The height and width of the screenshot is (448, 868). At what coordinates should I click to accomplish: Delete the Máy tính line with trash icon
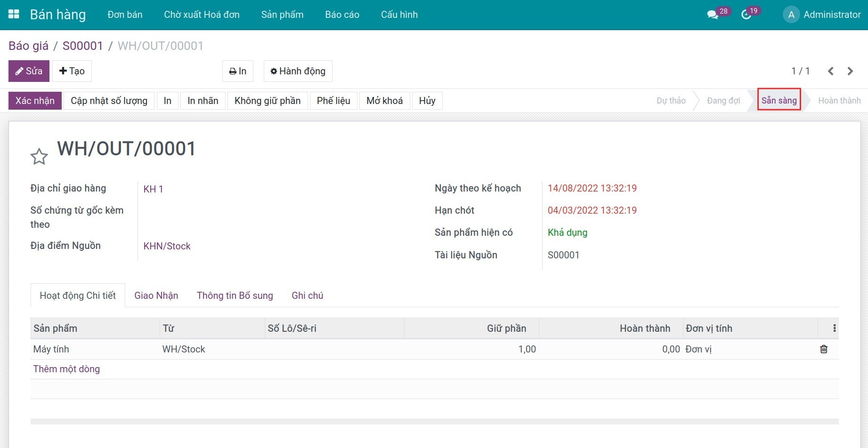click(824, 349)
